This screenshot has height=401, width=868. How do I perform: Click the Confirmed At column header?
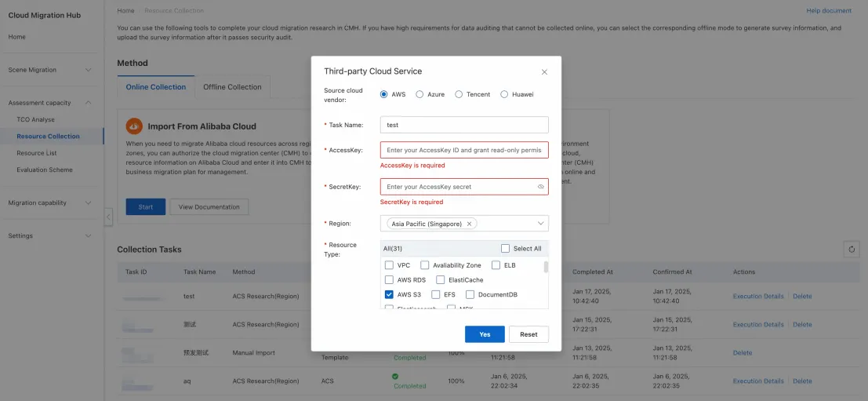click(x=672, y=272)
